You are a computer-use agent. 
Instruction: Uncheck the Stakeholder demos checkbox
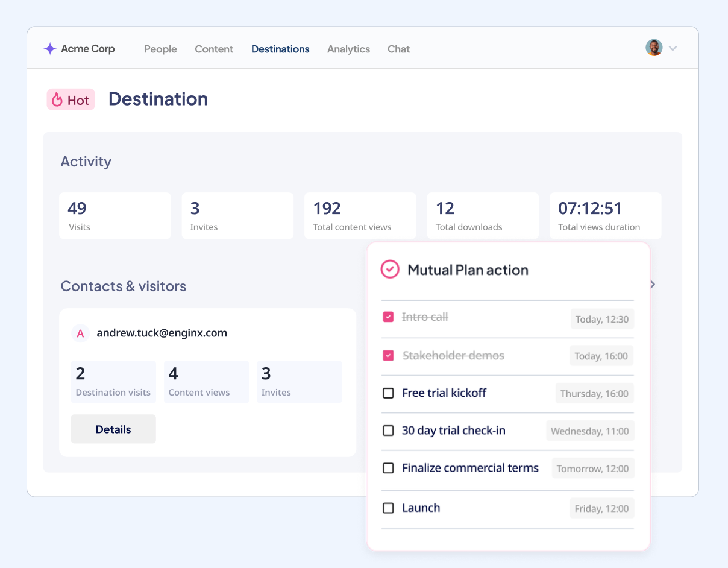389,356
